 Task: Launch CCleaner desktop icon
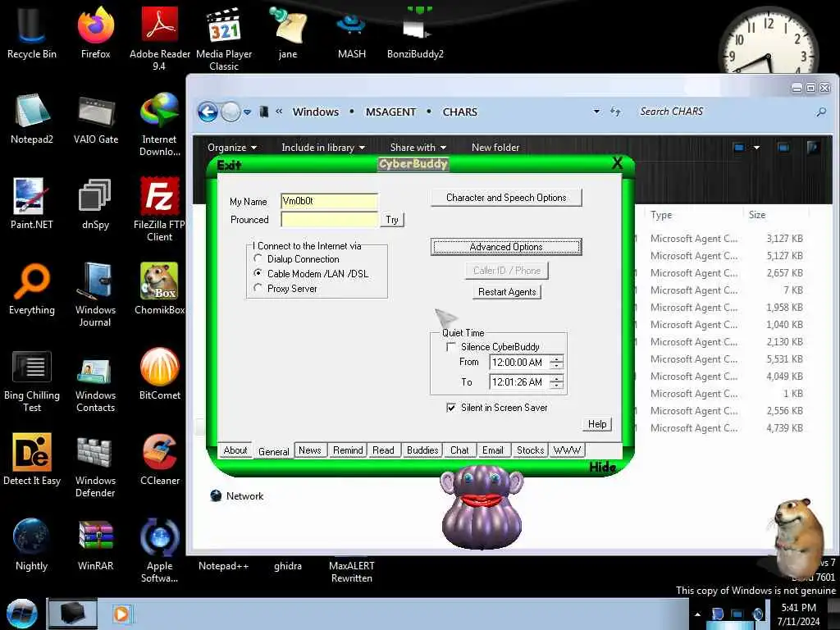tap(160, 459)
